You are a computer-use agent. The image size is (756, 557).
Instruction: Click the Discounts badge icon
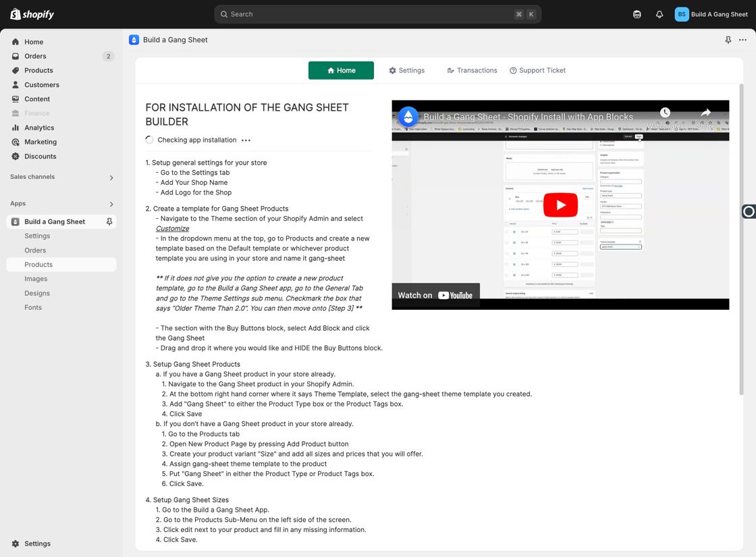click(x=16, y=156)
